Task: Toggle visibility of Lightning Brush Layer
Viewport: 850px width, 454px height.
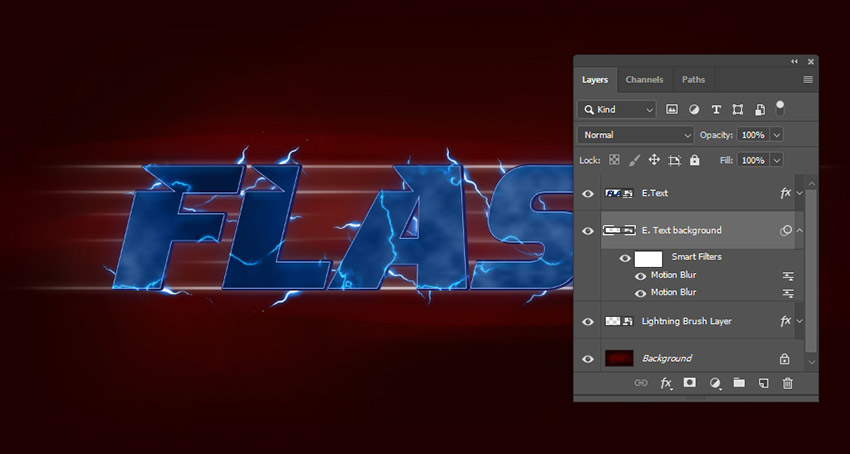Action: 588,321
